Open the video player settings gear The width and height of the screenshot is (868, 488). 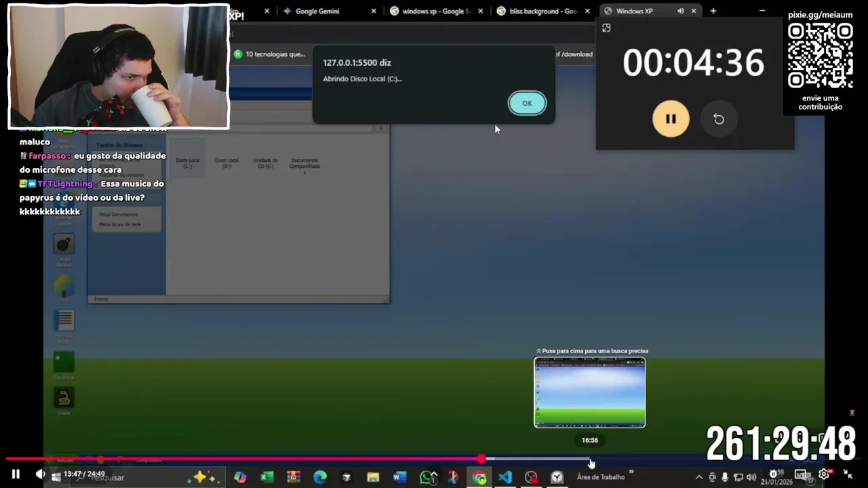click(825, 474)
